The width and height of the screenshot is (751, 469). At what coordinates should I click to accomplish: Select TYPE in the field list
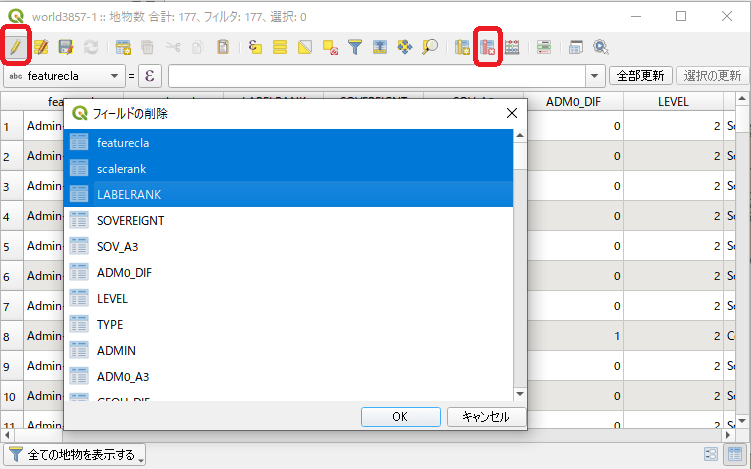coord(288,324)
